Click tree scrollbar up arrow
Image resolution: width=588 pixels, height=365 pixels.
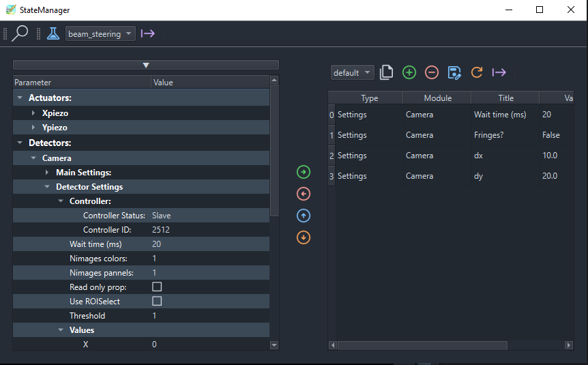click(x=274, y=80)
